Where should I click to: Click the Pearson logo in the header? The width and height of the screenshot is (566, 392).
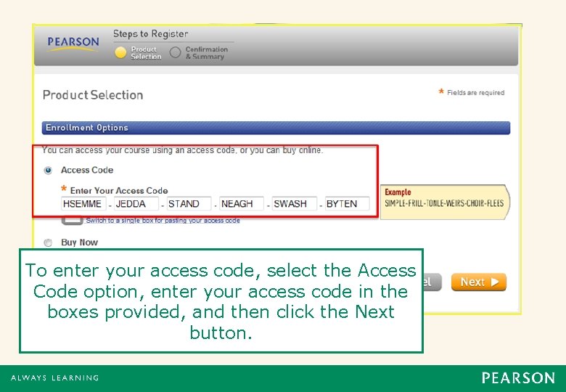[x=73, y=44]
